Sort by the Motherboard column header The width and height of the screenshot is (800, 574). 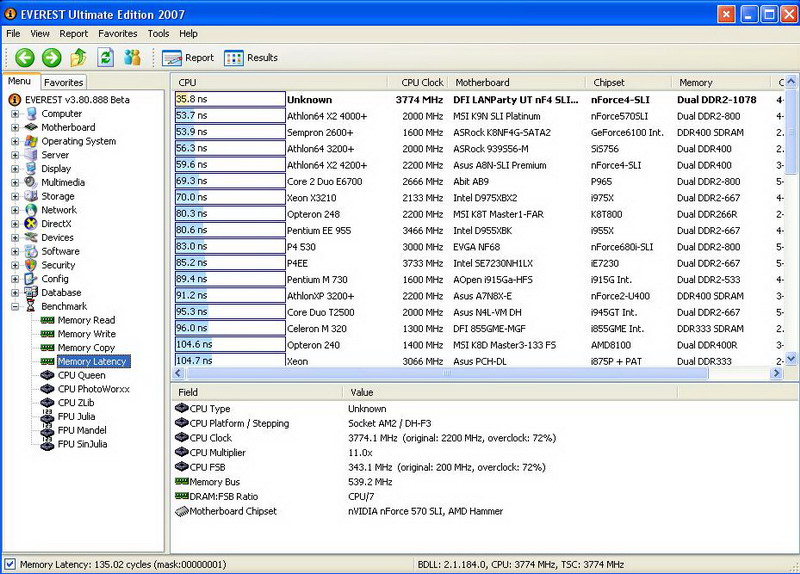(x=516, y=82)
